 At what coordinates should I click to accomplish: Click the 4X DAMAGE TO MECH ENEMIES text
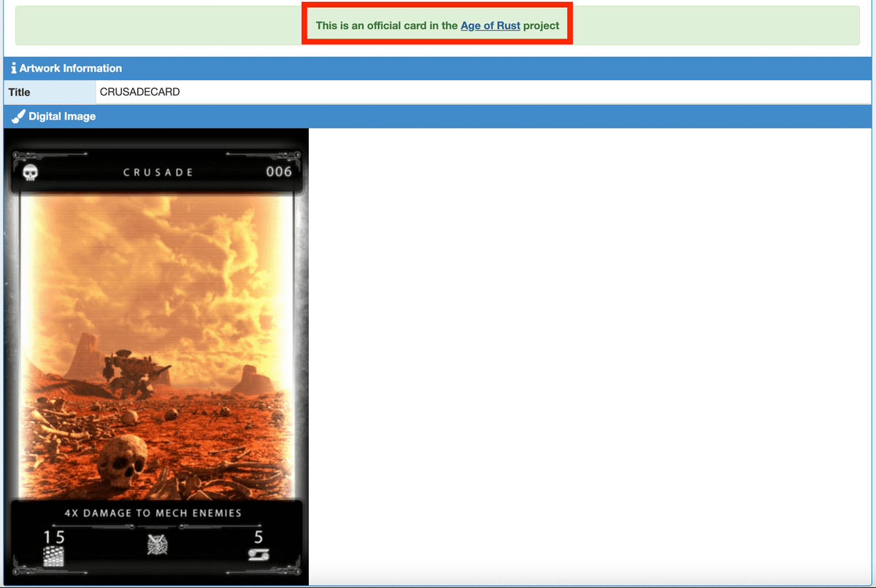(153, 513)
